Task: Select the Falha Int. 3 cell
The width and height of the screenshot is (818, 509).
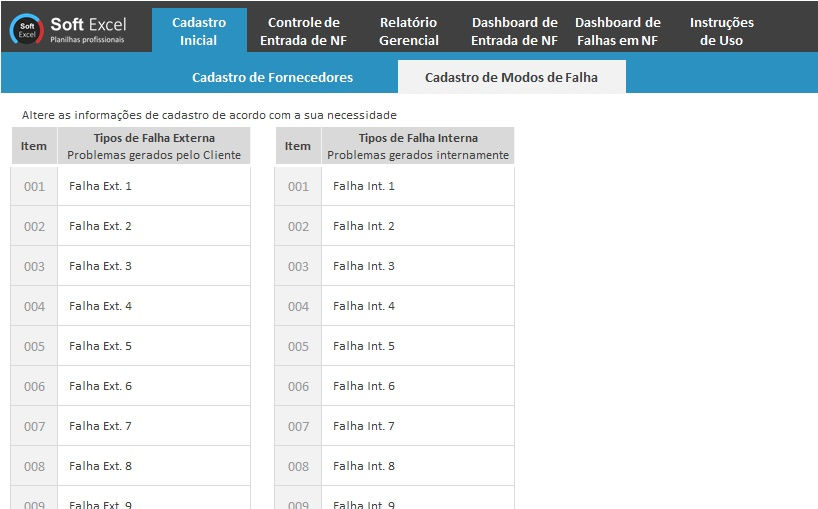Action: [x=418, y=266]
